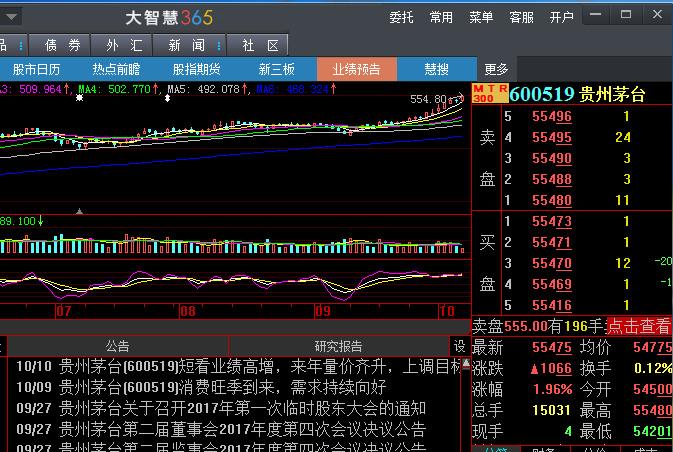Screen dimensions: 673x452
Task: Expand the 更多 tab options
Action: pyautogui.click(x=496, y=69)
